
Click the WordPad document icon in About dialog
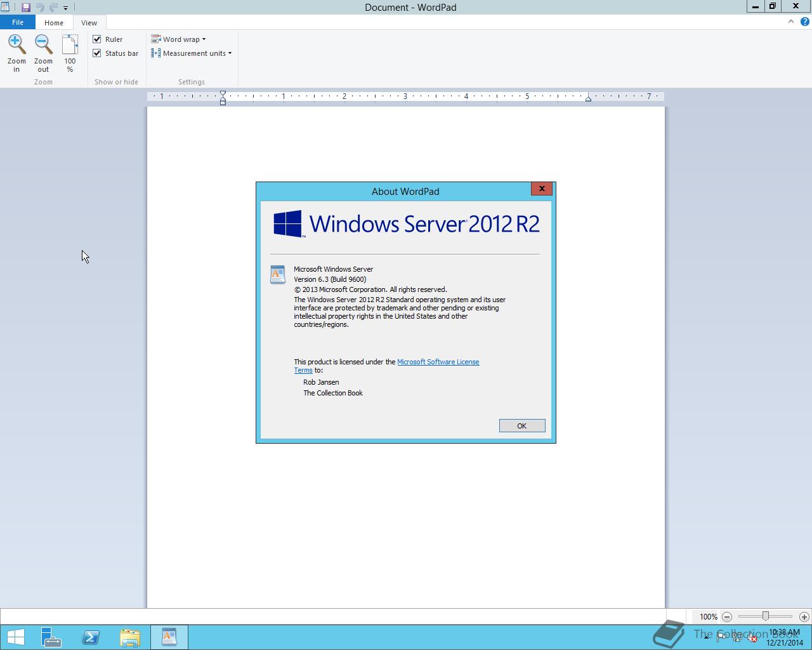278,274
